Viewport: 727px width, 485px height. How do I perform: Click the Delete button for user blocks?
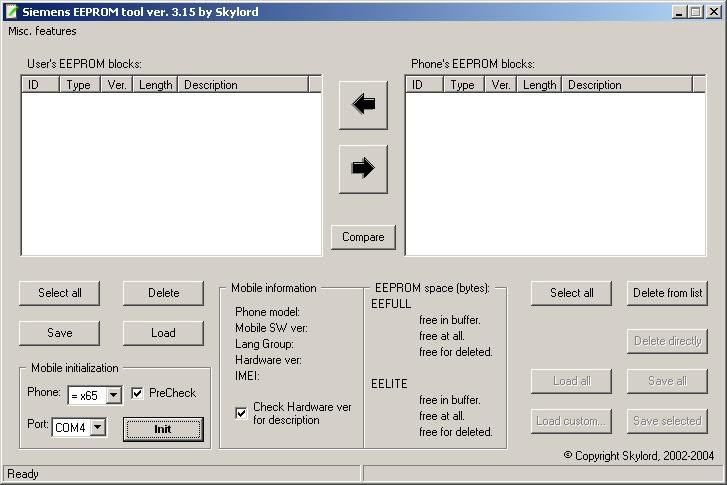tap(163, 293)
